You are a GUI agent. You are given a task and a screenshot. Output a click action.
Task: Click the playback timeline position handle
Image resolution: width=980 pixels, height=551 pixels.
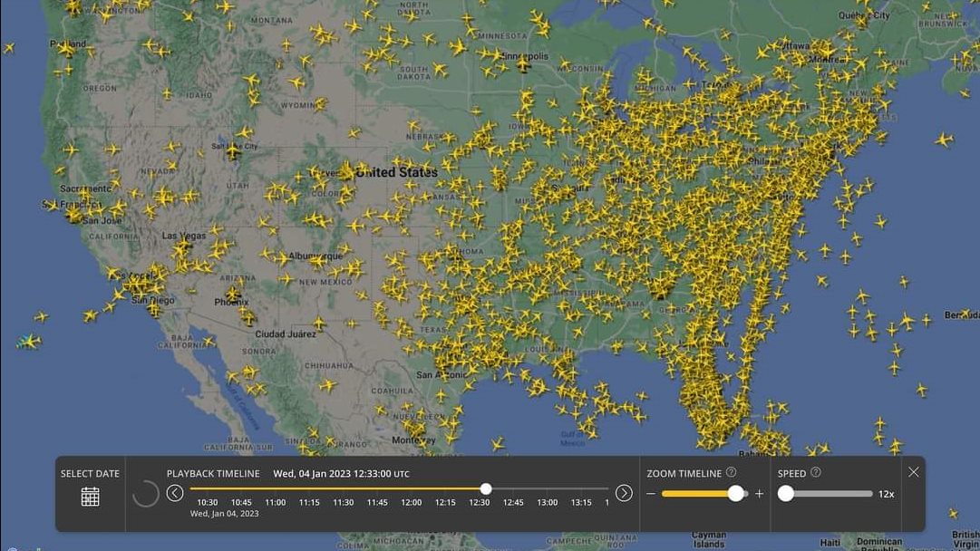pos(486,488)
